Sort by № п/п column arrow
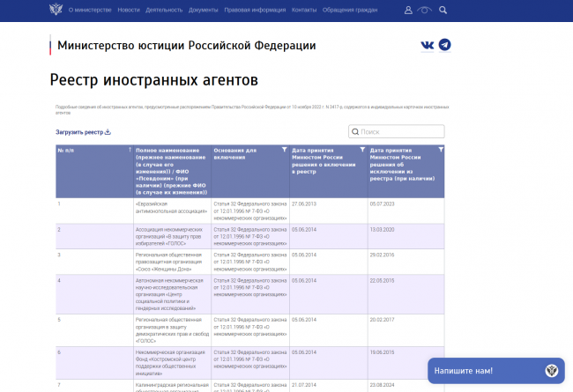The width and height of the screenshot is (573, 392). [130, 150]
